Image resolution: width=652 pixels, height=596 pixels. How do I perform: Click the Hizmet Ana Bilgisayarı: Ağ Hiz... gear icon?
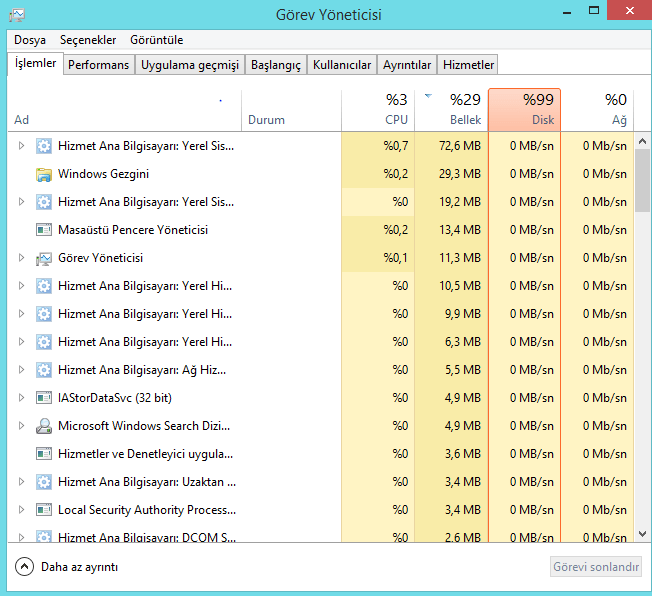[44, 370]
